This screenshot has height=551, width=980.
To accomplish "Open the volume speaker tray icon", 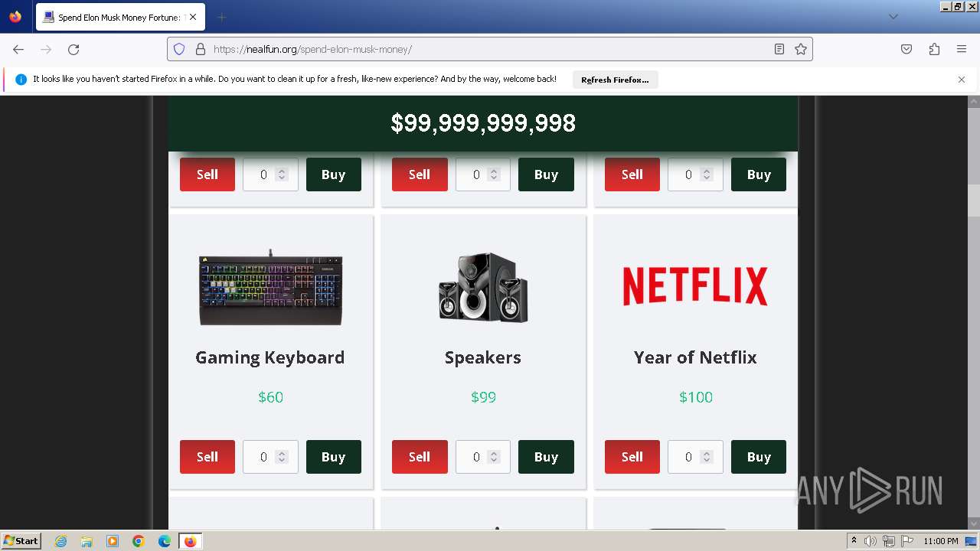I will coord(871,541).
